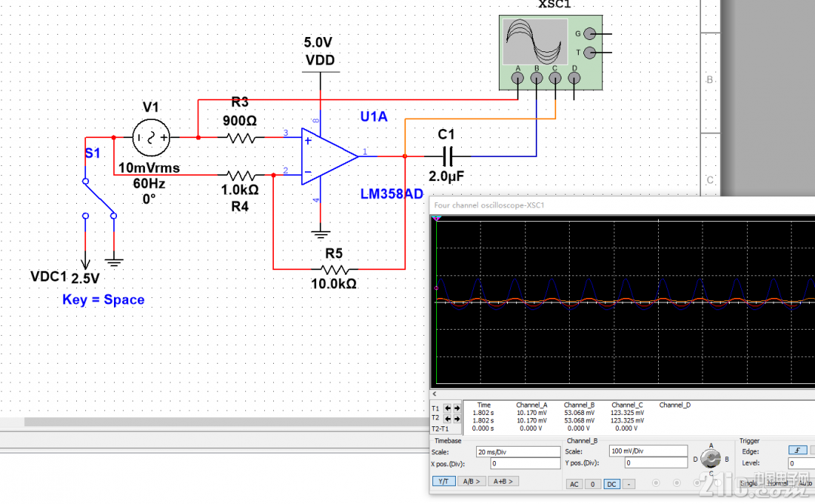
Task: Click the Trigger Level field
Action: point(801,463)
